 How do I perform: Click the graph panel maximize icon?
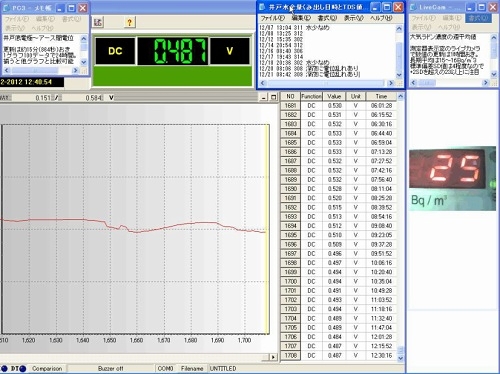(274, 97)
